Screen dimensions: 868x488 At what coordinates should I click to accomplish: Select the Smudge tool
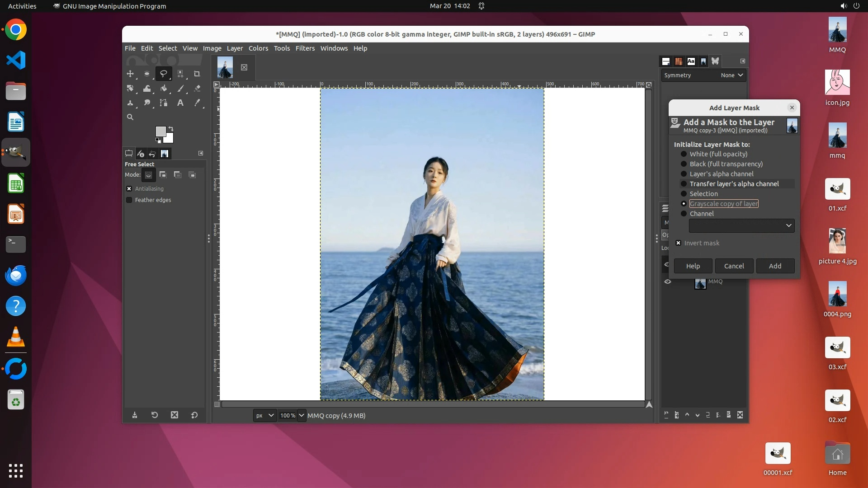(x=147, y=103)
